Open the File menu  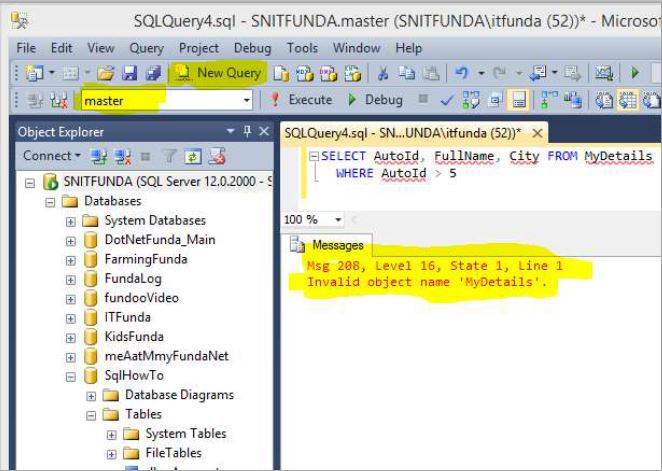26,48
